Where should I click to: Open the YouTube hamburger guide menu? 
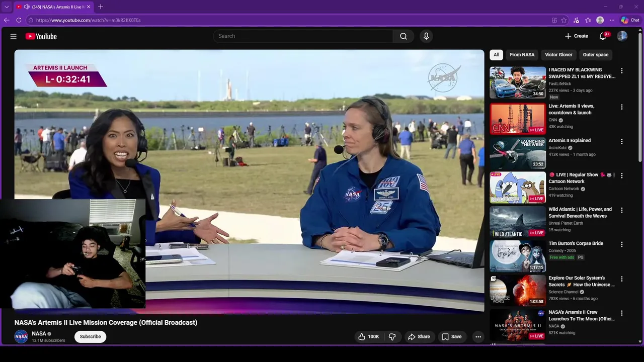click(14, 36)
